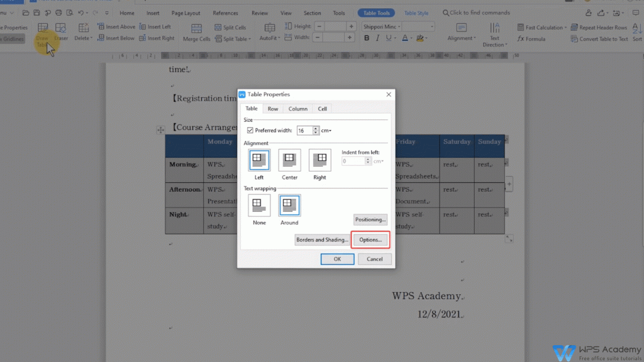
Task: Click the Merge Cells icon
Action: coord(196,28)
